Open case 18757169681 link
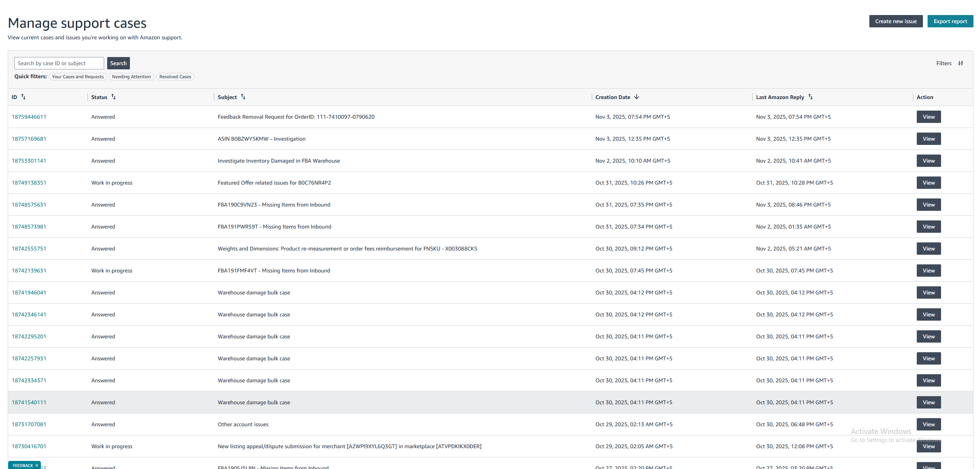 [29, 139]
